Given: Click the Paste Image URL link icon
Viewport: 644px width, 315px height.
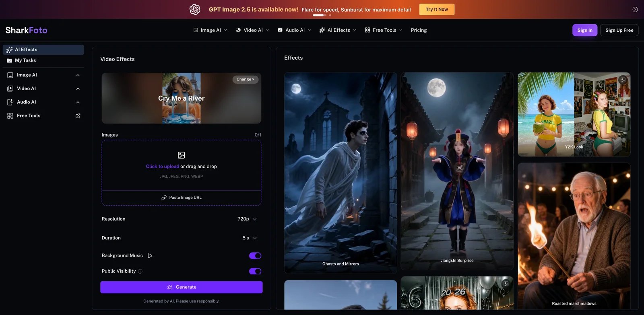Looking at the screenshot, I should pos(164,198).
